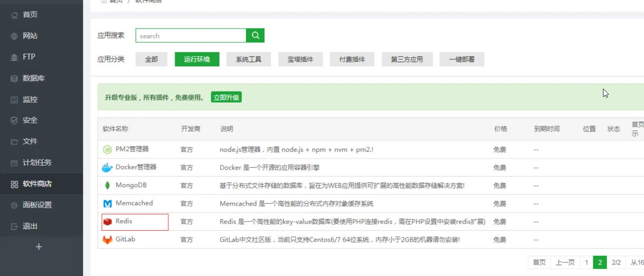Click the Redis red cube icon
The width and height of the screenshot is (644, 276).
point(107,222)
